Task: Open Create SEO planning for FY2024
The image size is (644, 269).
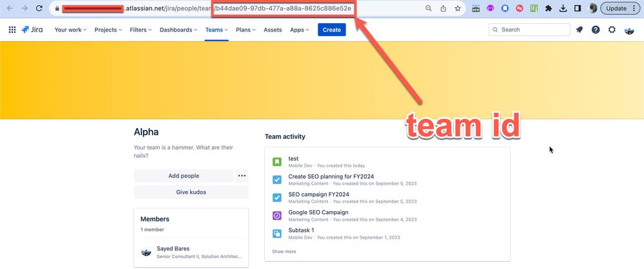Action: pyautogui.click(x=331, y=176)
